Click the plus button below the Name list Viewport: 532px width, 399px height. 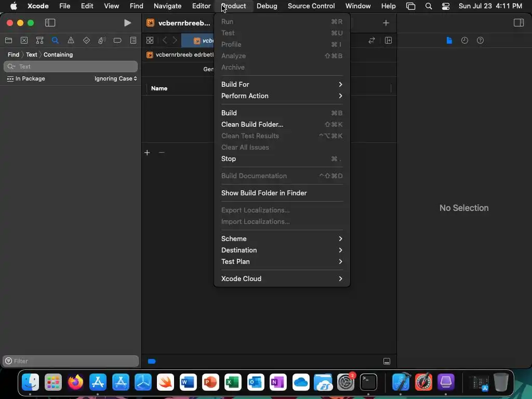(x=147, y=153)
